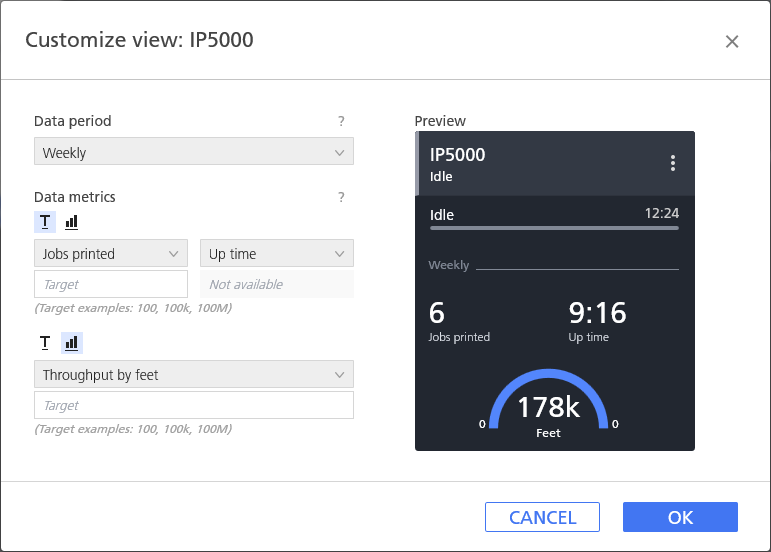
Task: Open the Up time metric dropdown
Action: point(277,254)
